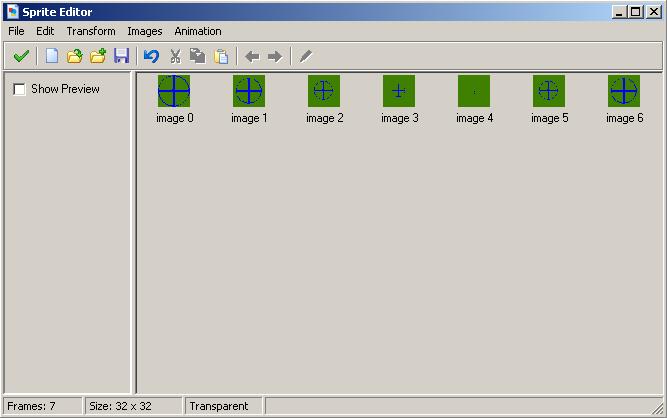Viewport: 667px width, 418px height.
Task: Confirm changes with the green checkmark
Action: (x=21, y=56)
